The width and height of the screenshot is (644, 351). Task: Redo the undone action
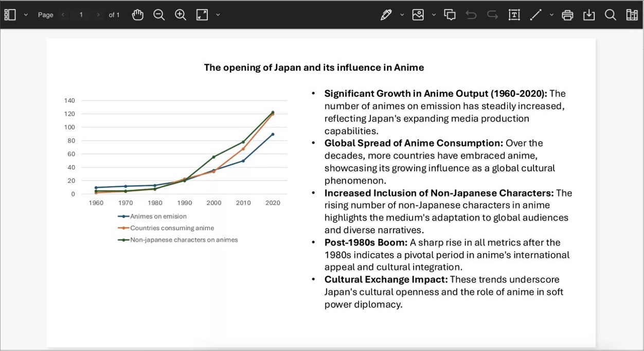click(492, 14)
